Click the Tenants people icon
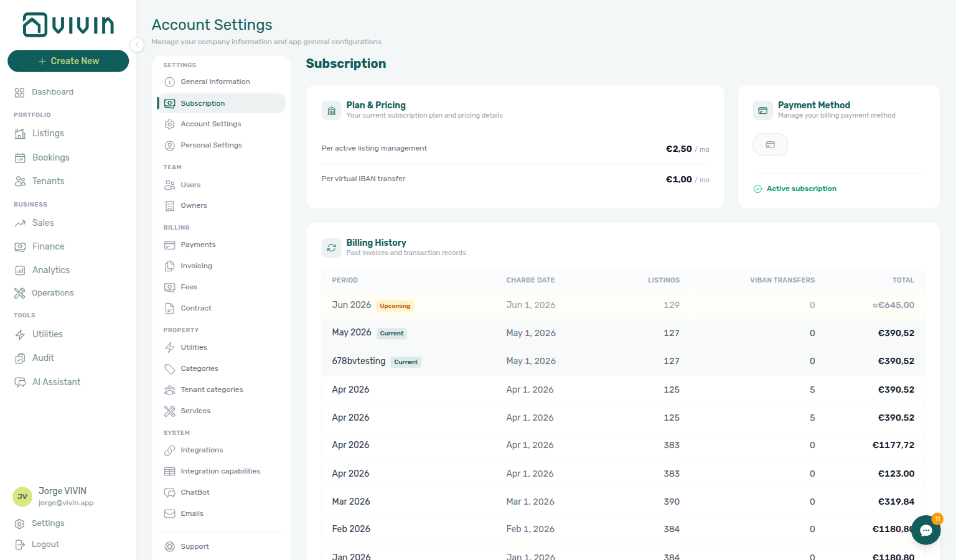 tap(20, 182)
